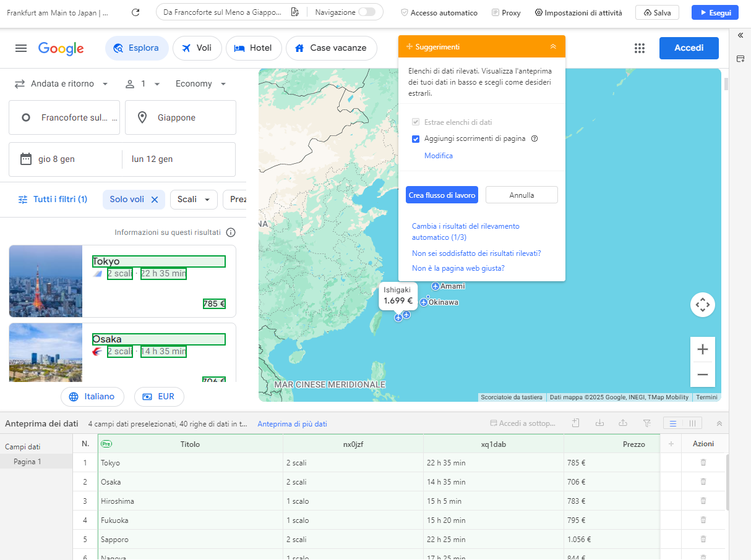
Task: Select the horizontal row layout view
Action: (x=674, y=423)
